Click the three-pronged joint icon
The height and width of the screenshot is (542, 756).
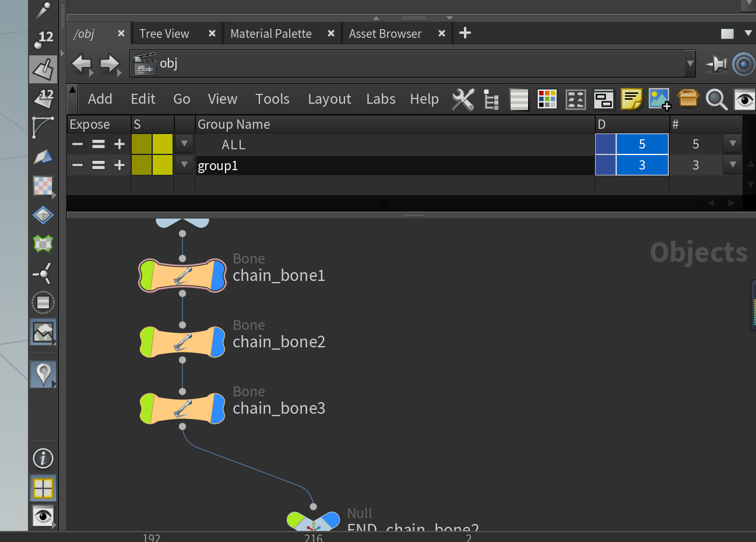(x=43, y=273)
